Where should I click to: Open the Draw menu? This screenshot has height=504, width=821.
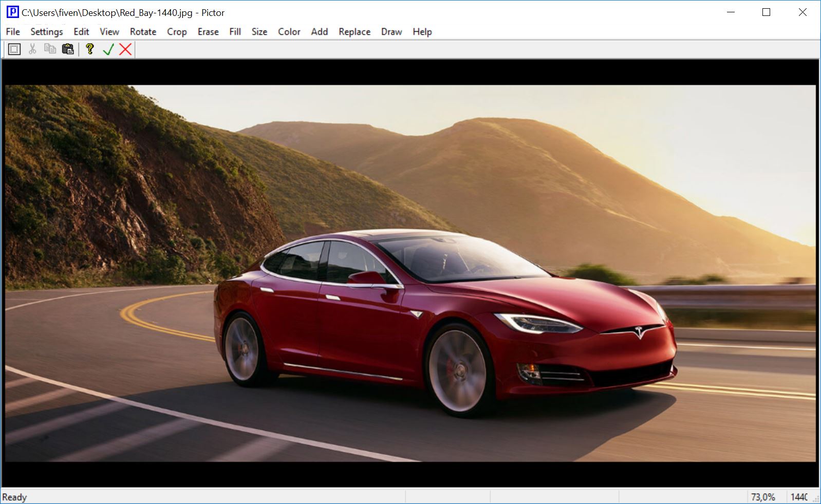coord(391,32)
